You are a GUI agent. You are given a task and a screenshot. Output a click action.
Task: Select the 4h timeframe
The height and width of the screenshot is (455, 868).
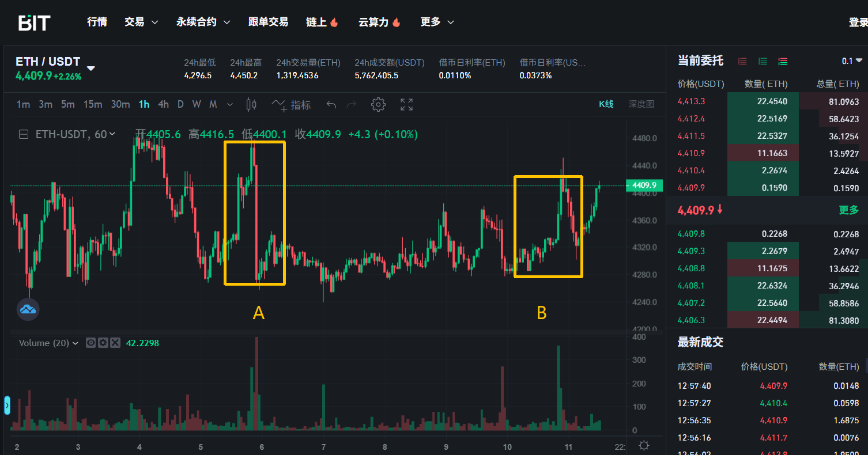pyautogui.click(x=164, y=104)
